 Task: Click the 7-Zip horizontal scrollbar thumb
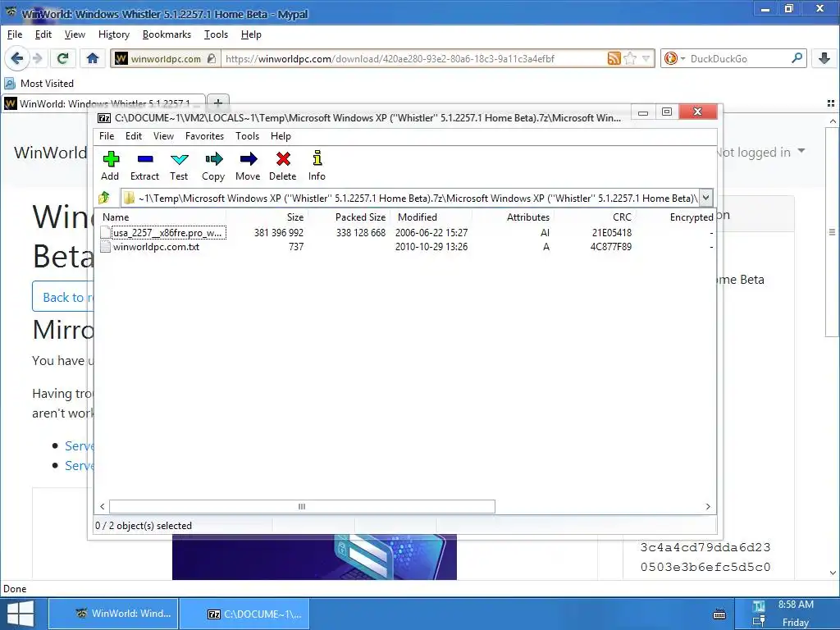[x=302, y=506]
